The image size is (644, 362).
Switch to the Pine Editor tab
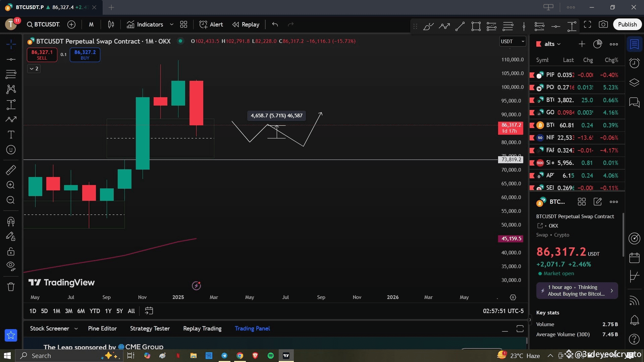(102, 328)
